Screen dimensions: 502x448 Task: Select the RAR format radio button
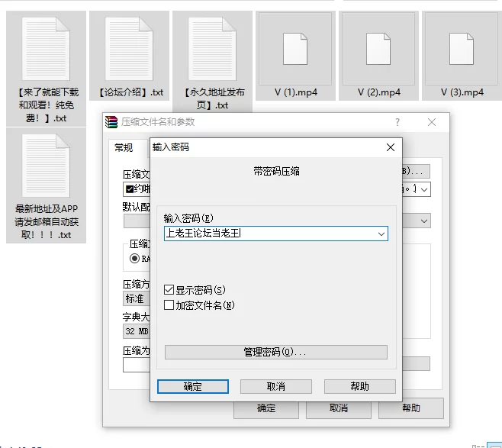pos(134,258)
